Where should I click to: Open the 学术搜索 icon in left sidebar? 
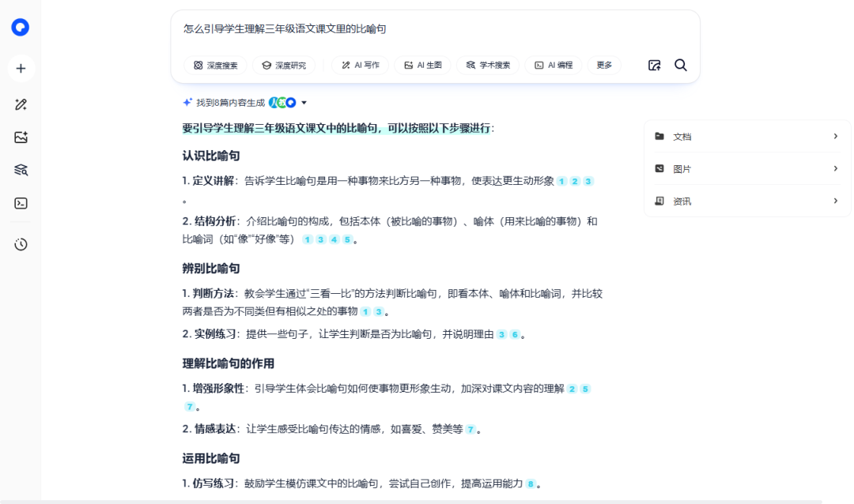tap(20, 169)
